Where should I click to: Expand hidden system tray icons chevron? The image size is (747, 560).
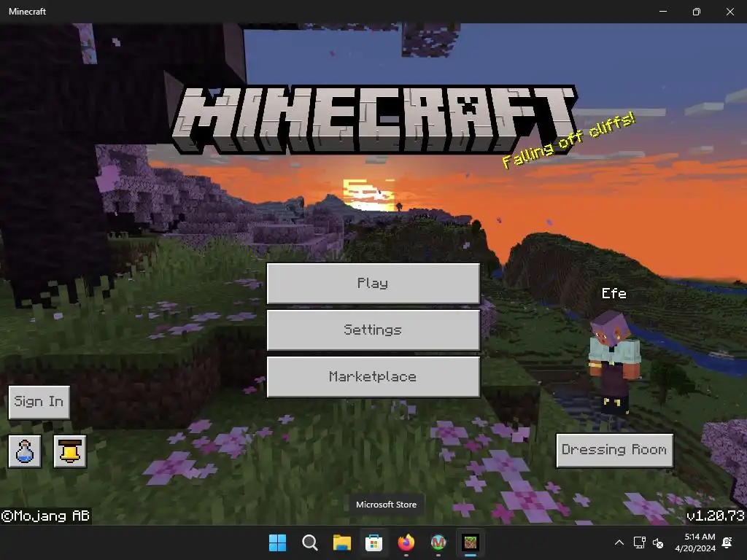click(x=619, y=542)
